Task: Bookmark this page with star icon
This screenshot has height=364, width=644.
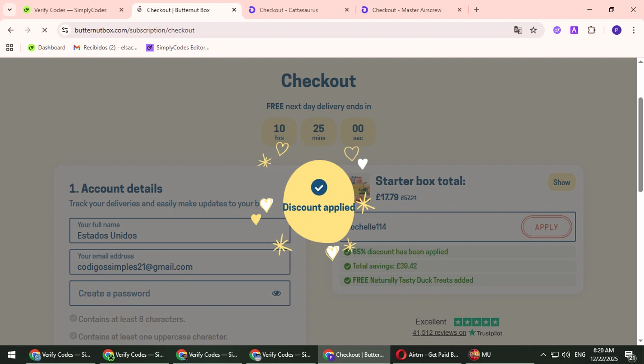Action: 533,30
